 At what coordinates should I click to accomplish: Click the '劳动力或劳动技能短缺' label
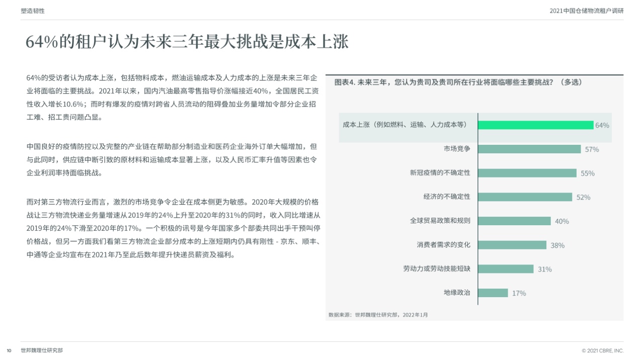pos(437,268)
